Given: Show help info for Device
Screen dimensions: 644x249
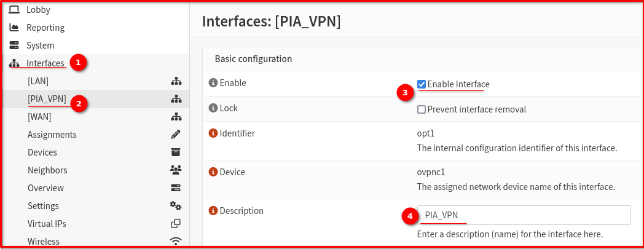Looking at the screenshot, I should click(x=213, y=172).
